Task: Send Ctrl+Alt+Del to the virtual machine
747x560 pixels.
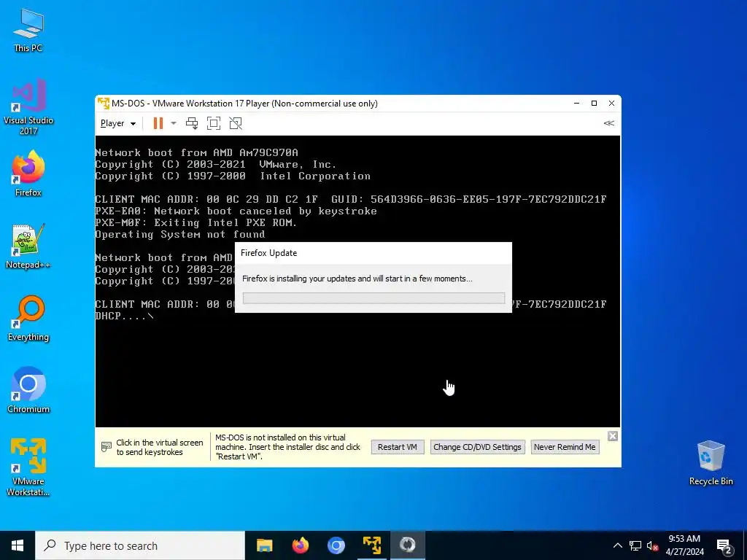Action: [192, 123]
